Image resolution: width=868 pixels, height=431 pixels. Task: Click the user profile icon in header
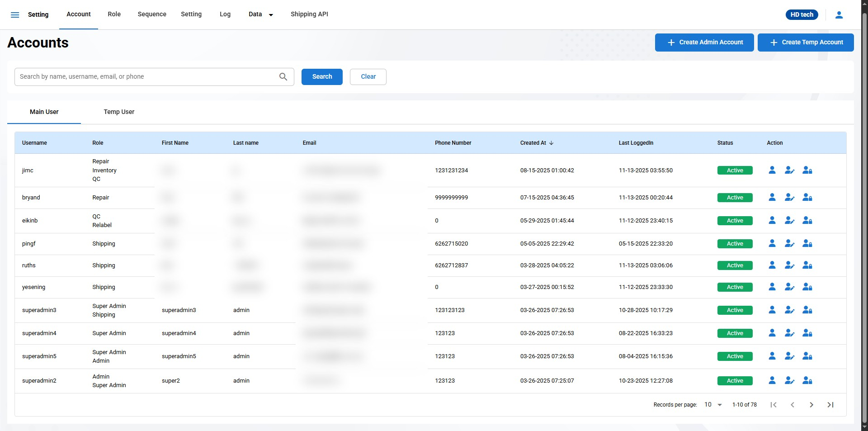click(x=839, y=15)
